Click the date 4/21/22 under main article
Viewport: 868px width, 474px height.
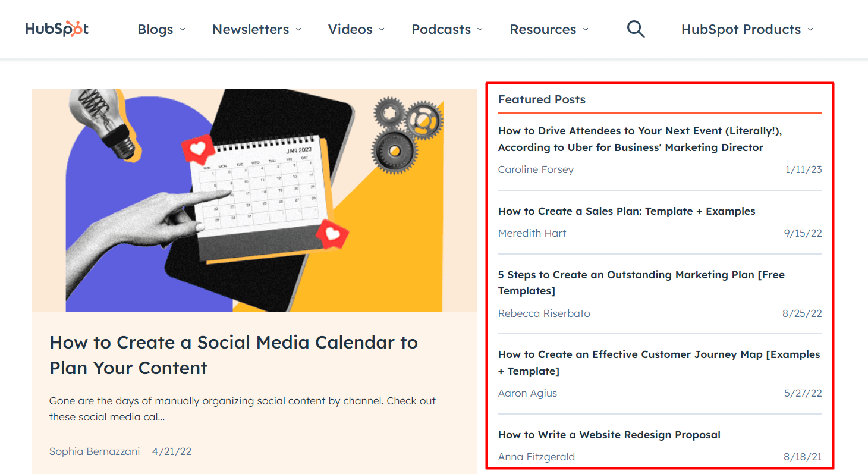(172, 451)
